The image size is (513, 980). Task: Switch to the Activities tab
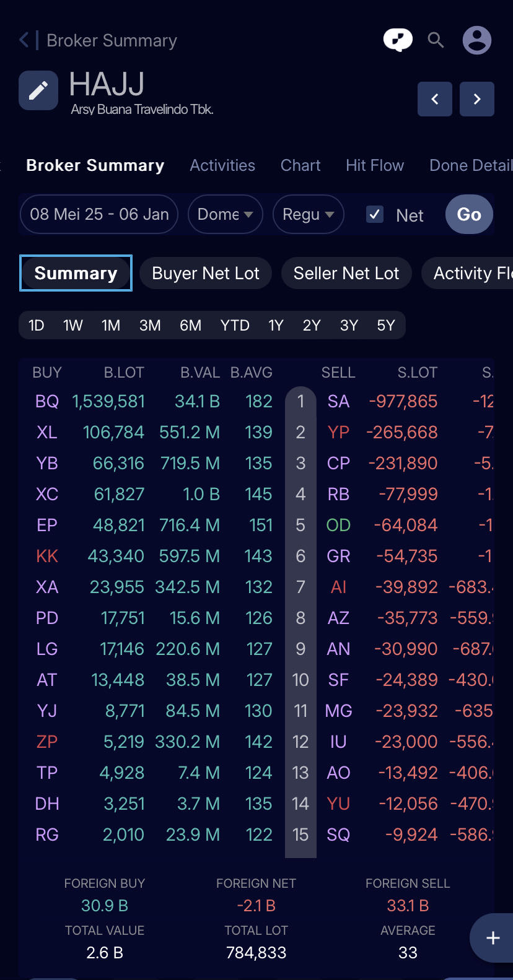(222, 165)
